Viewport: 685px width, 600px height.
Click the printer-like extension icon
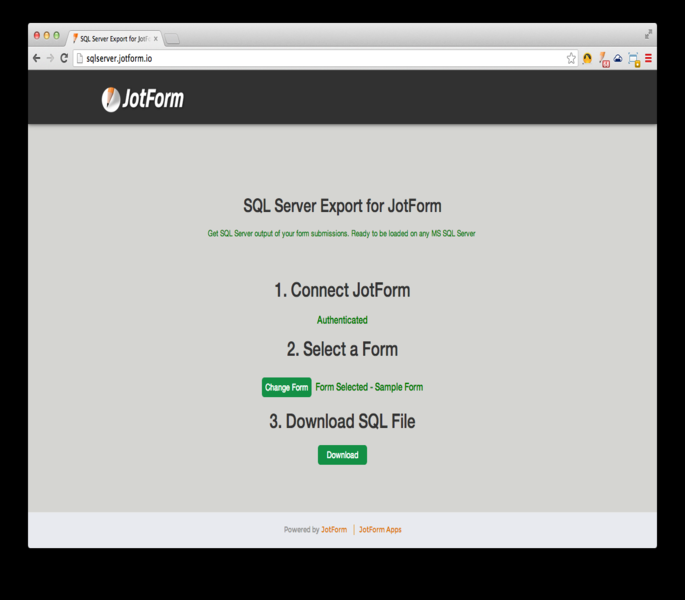[x=633, y=59]
